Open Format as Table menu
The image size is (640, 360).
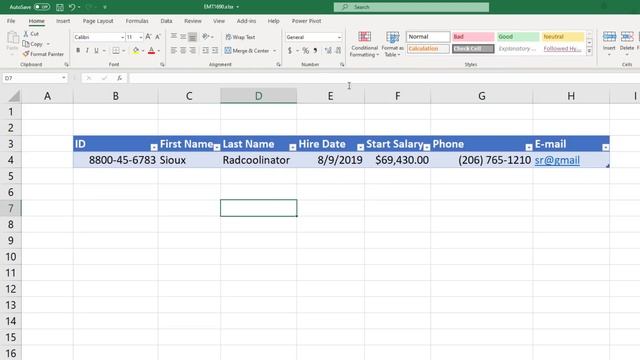pos(392,44)
